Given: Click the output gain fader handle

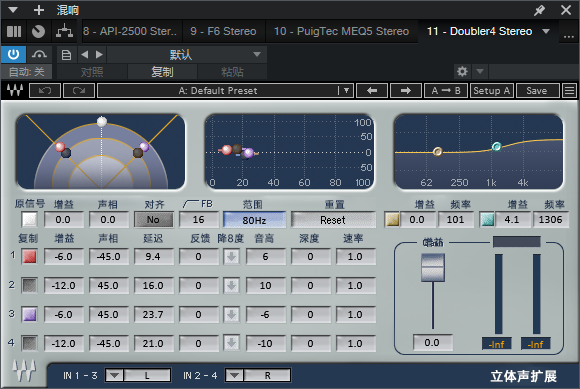Looking at the screenshot, I should 433,268.
